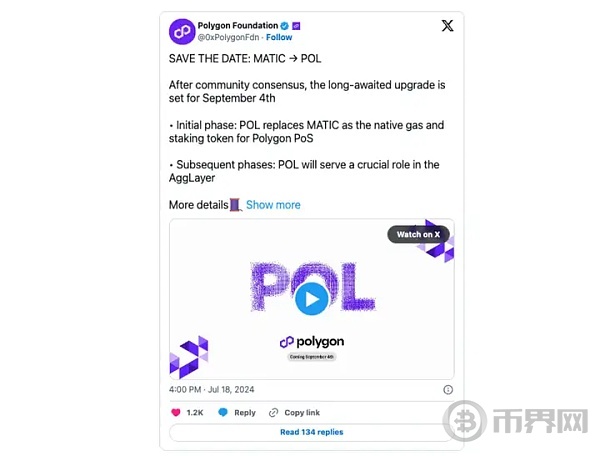Click the blue verified badge
This screenshot has width=600, height=456.
click(x=284, y=26)
